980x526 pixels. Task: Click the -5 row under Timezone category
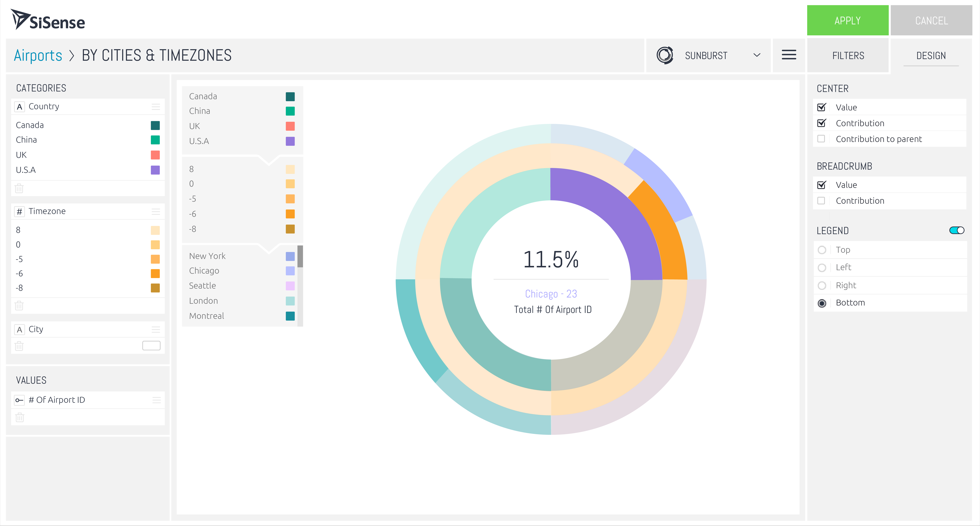[x=88, y=259]
